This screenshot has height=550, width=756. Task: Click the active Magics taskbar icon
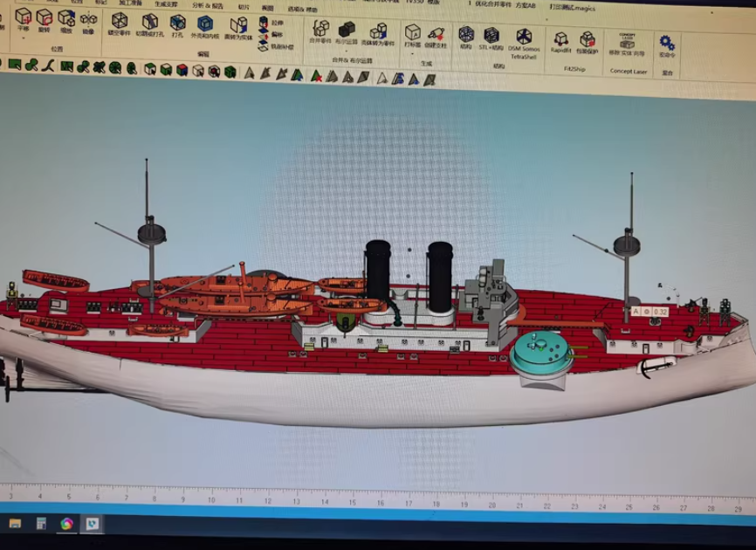pyautogui.click(x=92, y=524)
